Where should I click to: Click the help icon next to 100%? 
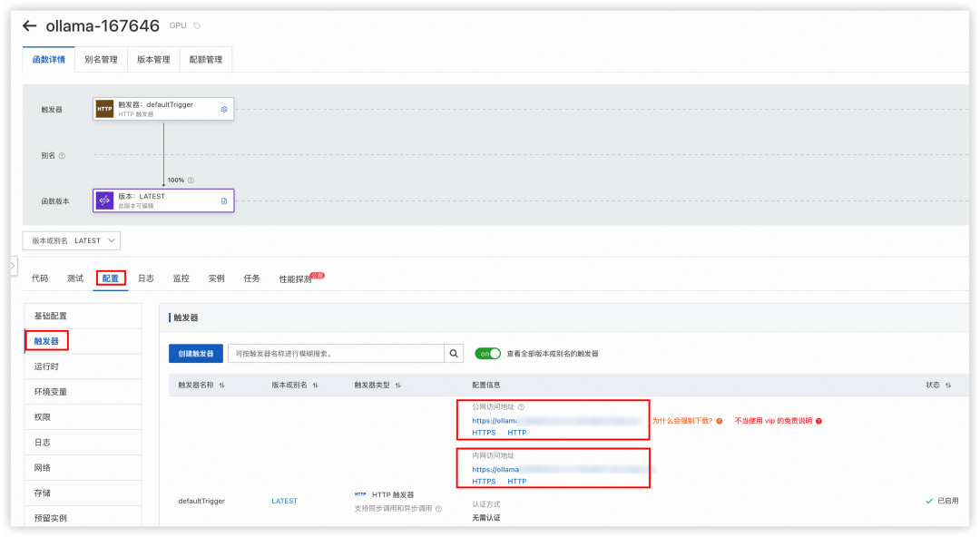(x=191, y=180)
